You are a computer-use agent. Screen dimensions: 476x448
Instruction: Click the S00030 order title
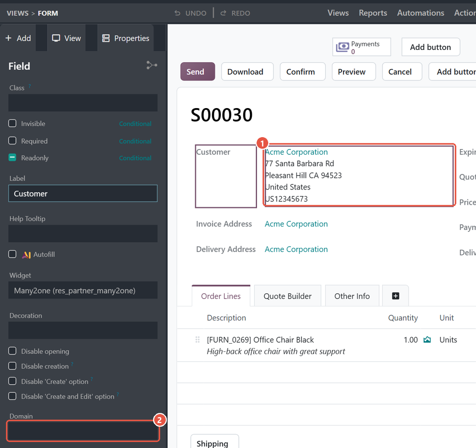click(222, 115)
